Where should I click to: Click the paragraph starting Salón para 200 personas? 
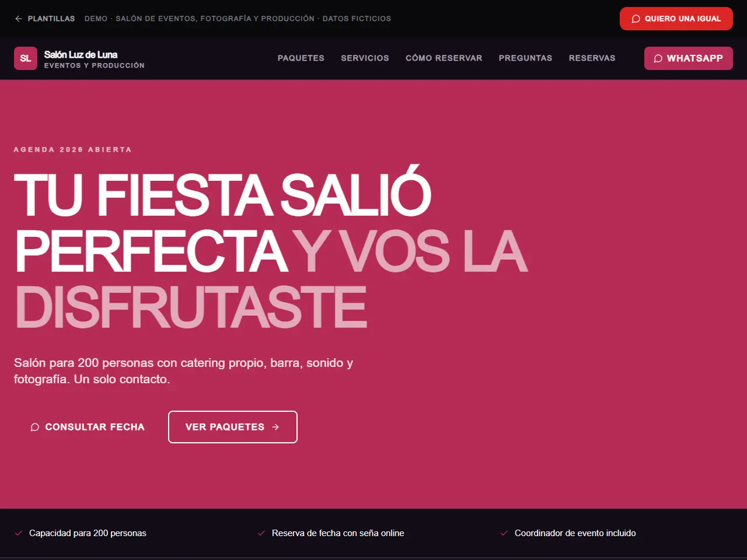[x=184, y=371]
